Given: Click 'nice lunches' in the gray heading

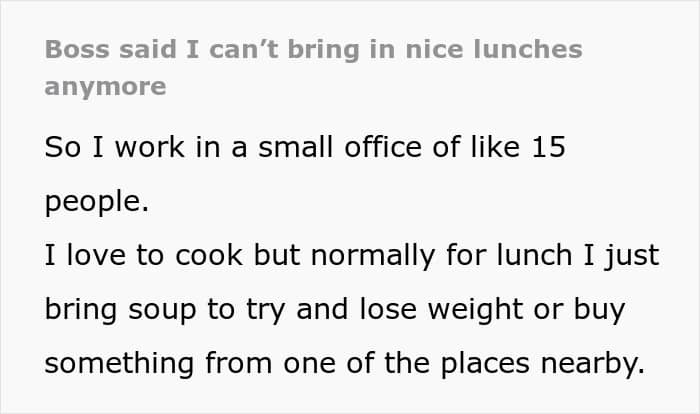Looking at the screenshot, I should click(494, 49).
